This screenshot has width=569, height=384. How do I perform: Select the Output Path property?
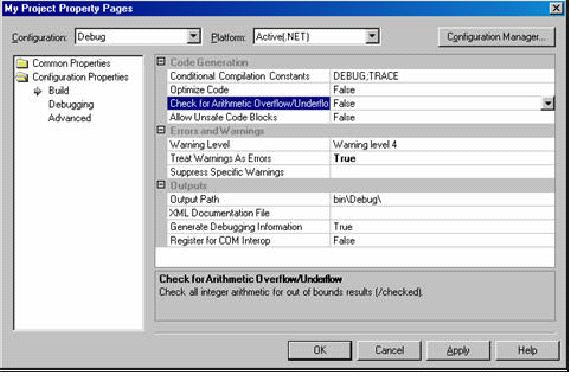[249, 199]
